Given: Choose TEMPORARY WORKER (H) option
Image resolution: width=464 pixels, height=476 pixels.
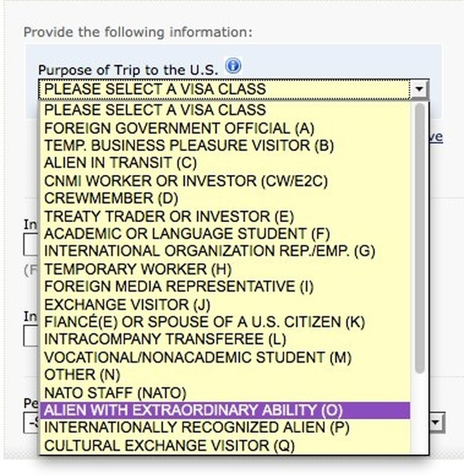Looking at the screenshot, I should point(225,269).
